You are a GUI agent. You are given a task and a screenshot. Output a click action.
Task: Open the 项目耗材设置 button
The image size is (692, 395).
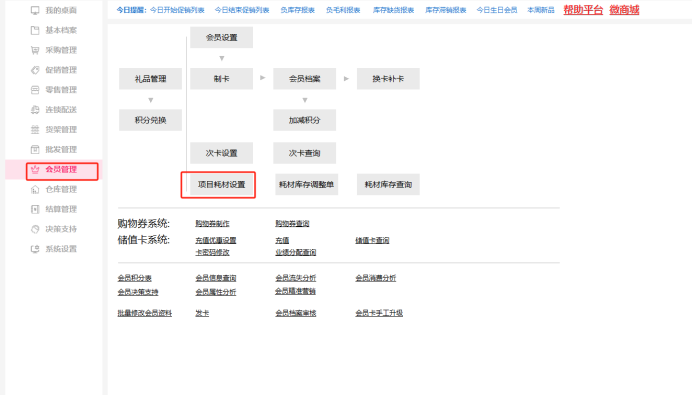[x=222, y=184]
